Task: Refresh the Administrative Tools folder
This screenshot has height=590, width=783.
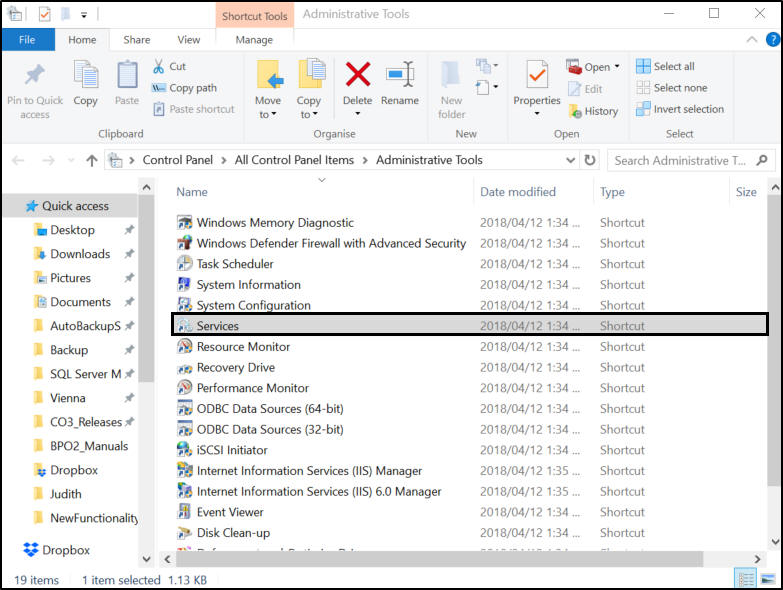Action: pyautogui.click(x=590, y=160)
